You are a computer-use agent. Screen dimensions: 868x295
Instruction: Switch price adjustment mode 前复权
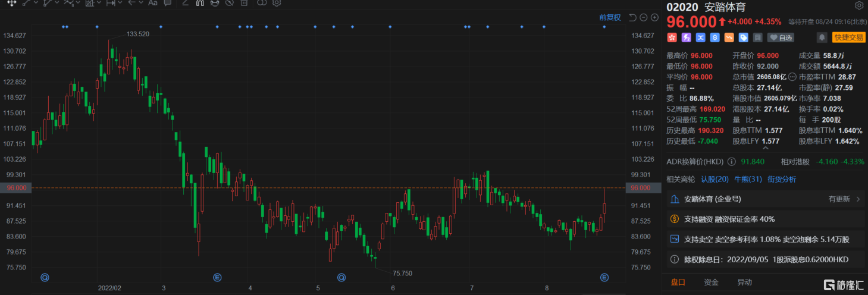(x=610, y=17)
